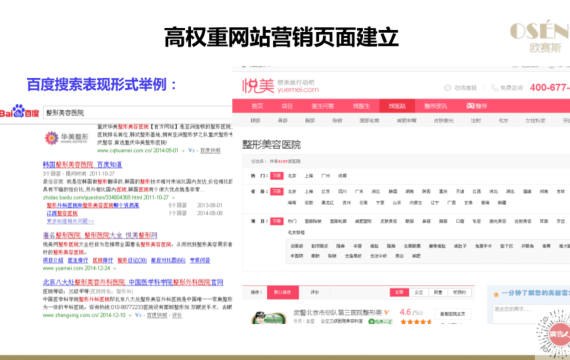Viewport: 570px width, 360px height.
Task: Expand dropdown arrow after cqhuamei.com.cn URL
Action: point(183,151)
